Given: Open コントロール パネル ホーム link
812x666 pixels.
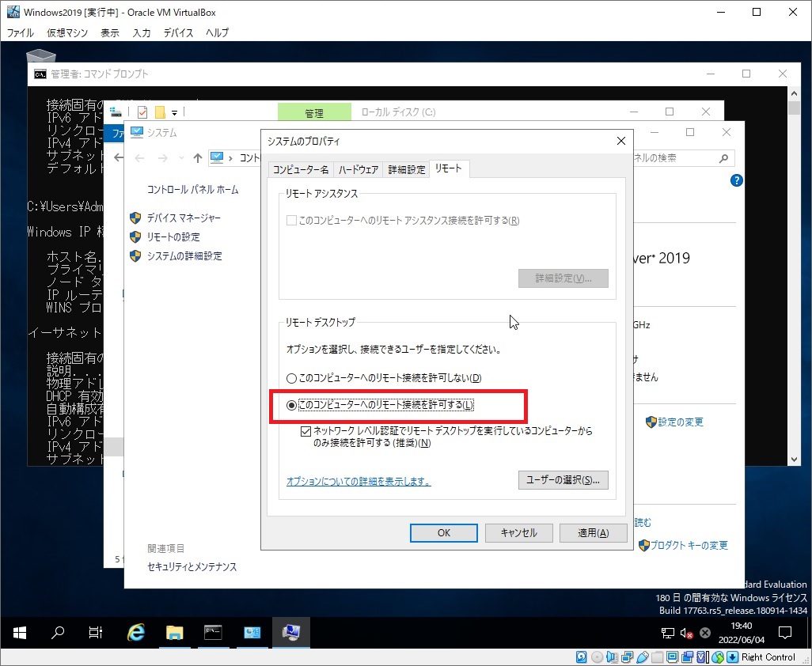Looking at the screenshot, I should [x=192, y=189].
